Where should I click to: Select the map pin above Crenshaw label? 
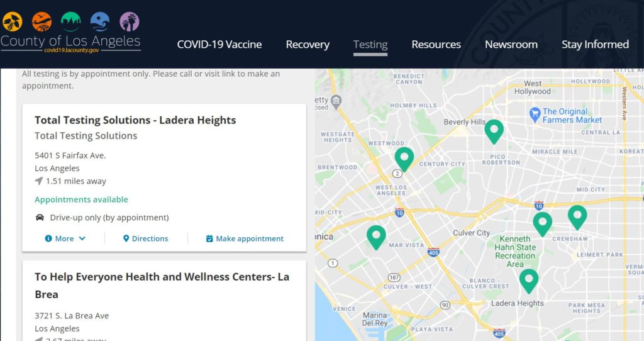(x=577, y=217)
